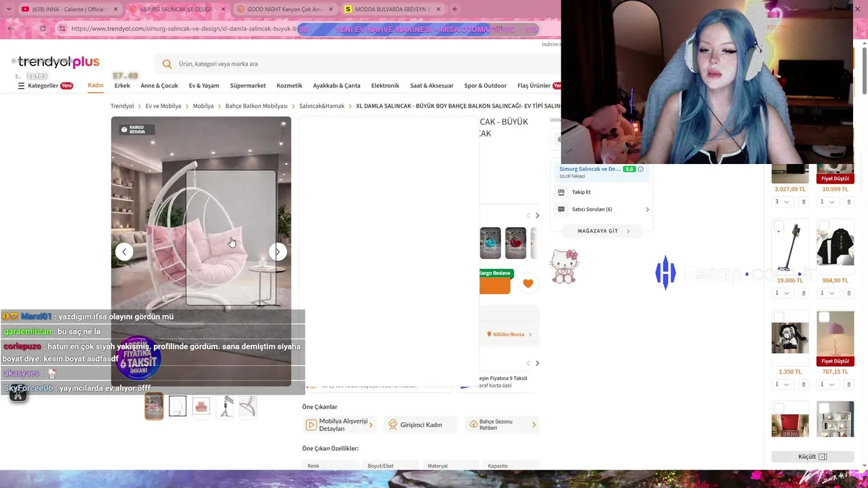Delete the 1.350 TL cart item

point(804,384)
